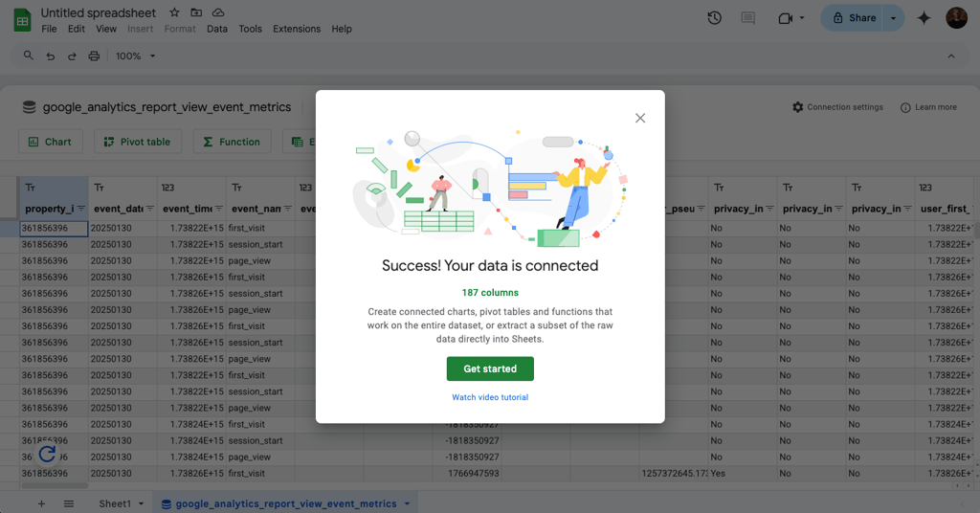Select the user_first column header
The height and width of the screenshot is (513, 980).
[x=946, y=209]
